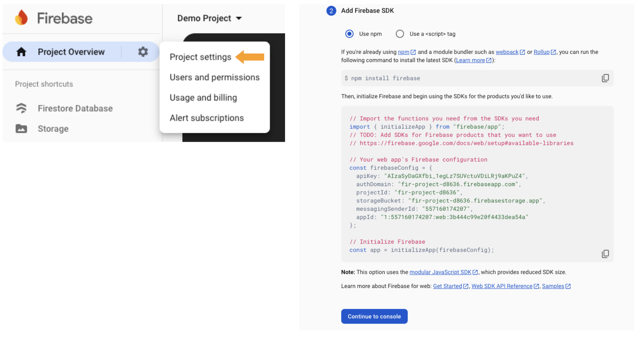Click the external link icon beside Learn more
Screen dimensions: 644x337
tap(489, 60)
